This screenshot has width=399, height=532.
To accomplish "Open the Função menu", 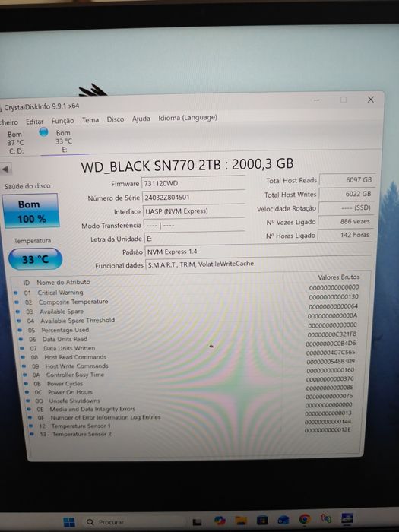I will tap(62, 121).
